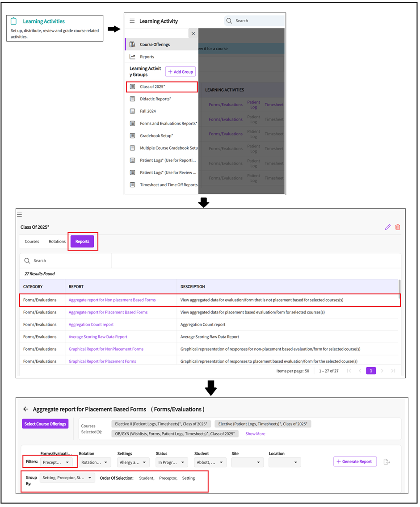Close the side navigation panel
Screen dimensions: 420x507
(x=193, y=34)
